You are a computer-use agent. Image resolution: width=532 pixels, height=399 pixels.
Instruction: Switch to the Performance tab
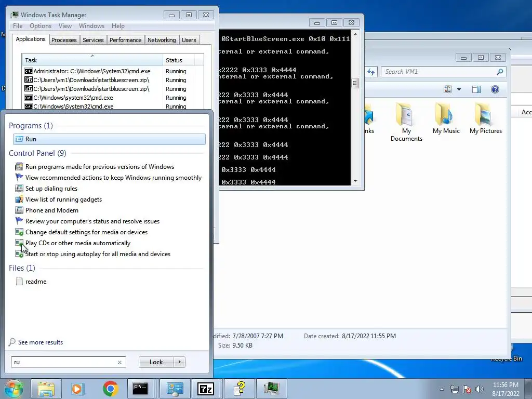tap(125, 40)
